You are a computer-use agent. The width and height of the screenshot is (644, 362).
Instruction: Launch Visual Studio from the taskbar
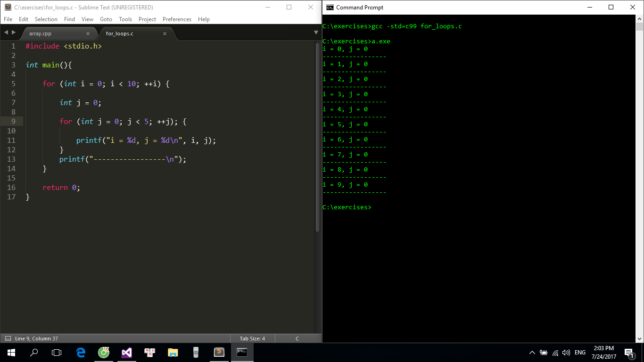pos(127,352)
